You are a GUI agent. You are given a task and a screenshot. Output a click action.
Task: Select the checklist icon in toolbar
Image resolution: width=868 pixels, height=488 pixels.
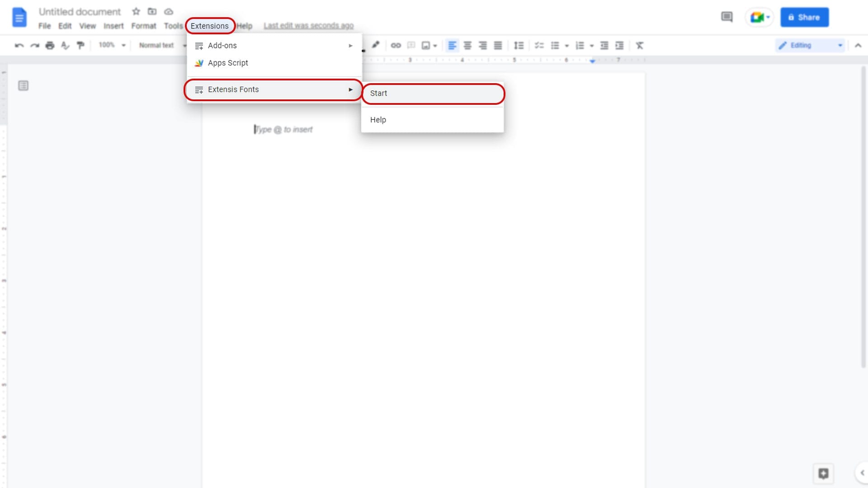(x=539, y=45)
